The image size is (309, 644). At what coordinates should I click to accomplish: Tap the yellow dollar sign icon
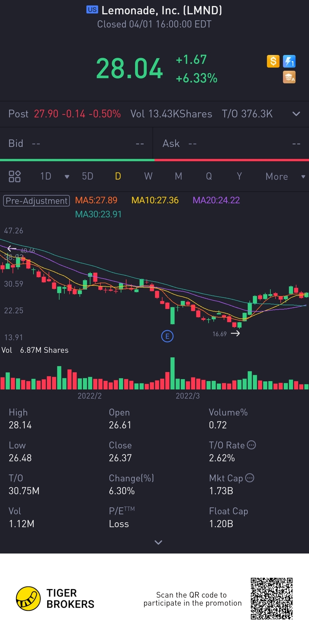point(273,61)
